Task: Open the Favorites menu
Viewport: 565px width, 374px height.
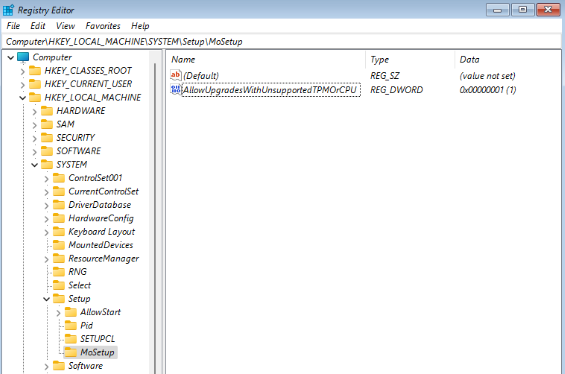Action: pyautogui.click(x=103, y=26)
